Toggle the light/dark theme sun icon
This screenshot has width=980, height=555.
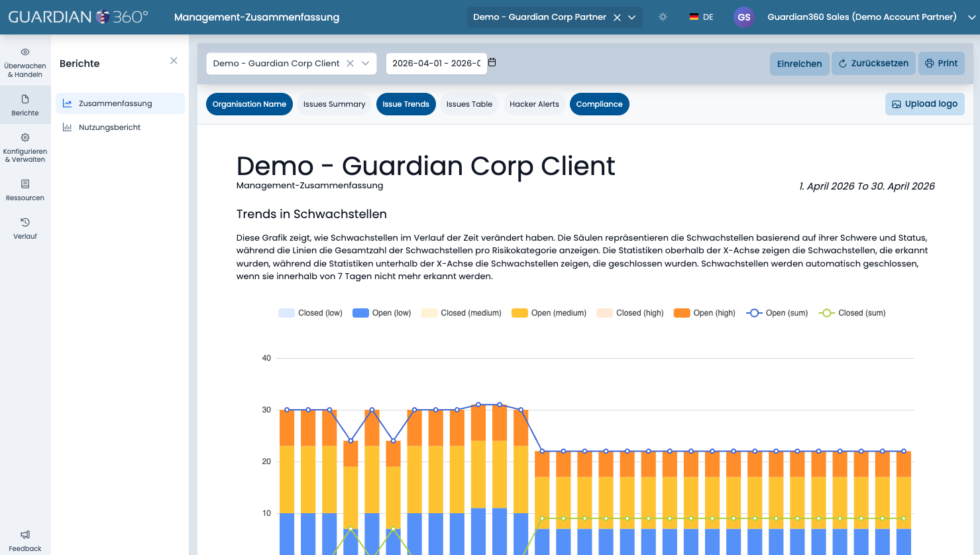click(x=663, y=17)
